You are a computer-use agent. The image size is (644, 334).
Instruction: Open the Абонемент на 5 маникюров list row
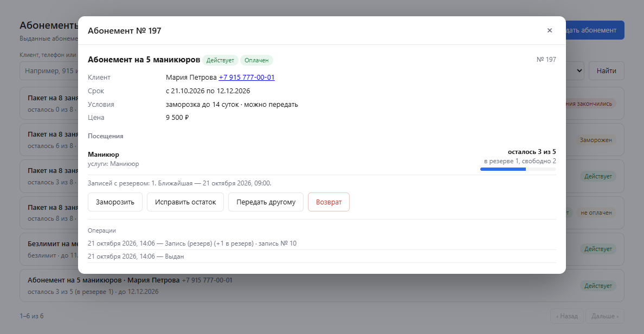[x=322, y=286]
